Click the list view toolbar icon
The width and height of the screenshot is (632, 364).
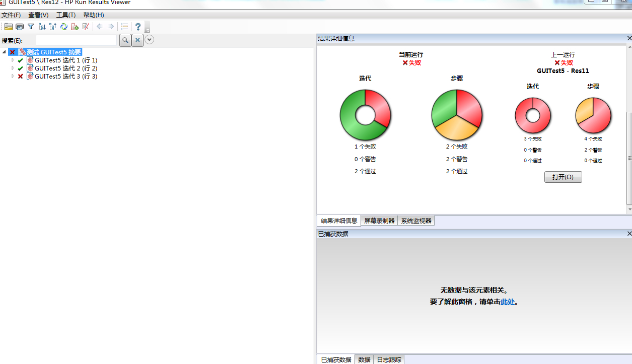coord(124,27)
